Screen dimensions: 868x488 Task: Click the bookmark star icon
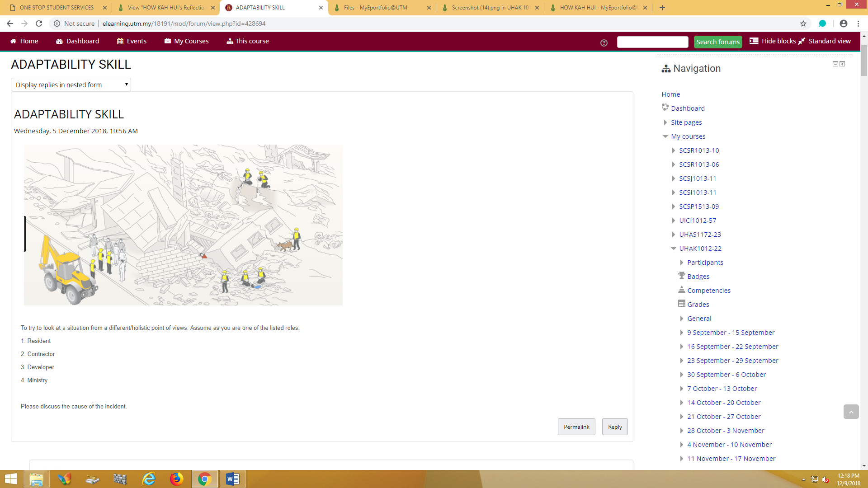pyautogui.click(x=803, y=23)
